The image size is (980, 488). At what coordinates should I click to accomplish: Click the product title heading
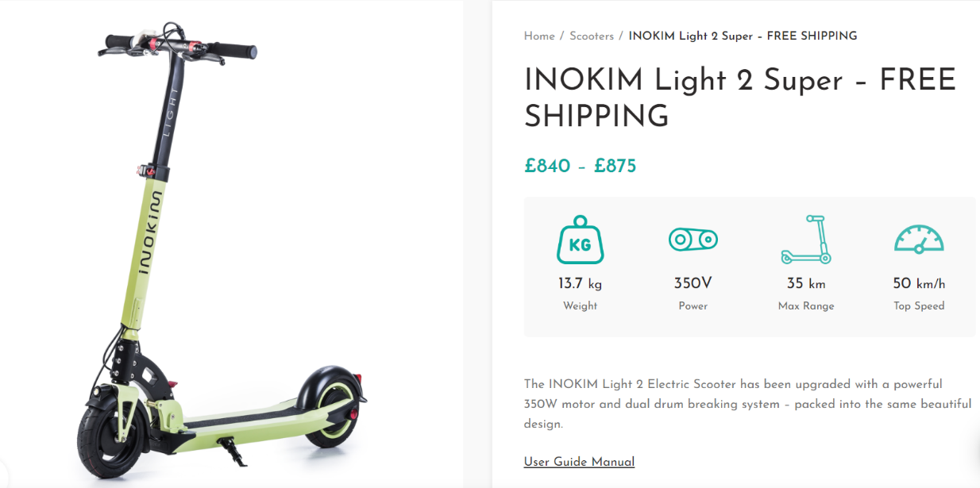[x=739, y=98]
